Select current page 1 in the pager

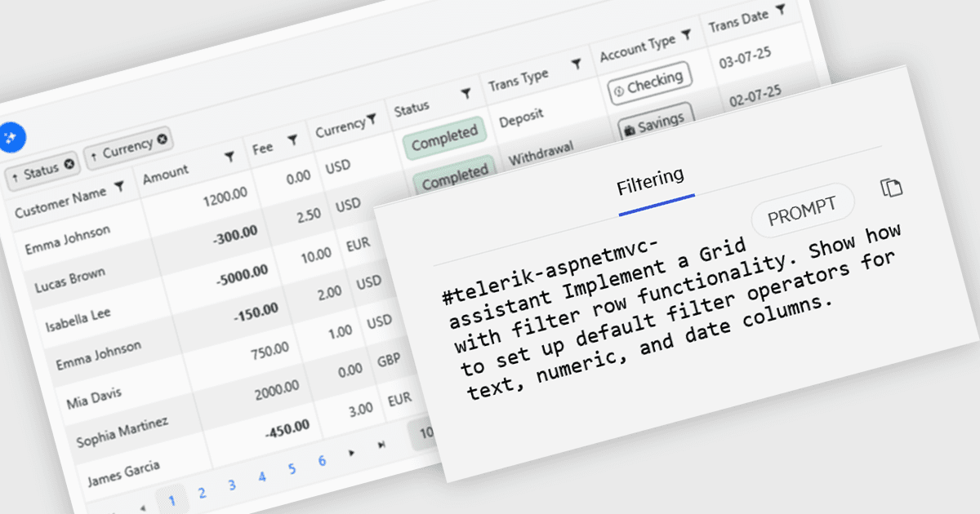[x=171, y=499]
